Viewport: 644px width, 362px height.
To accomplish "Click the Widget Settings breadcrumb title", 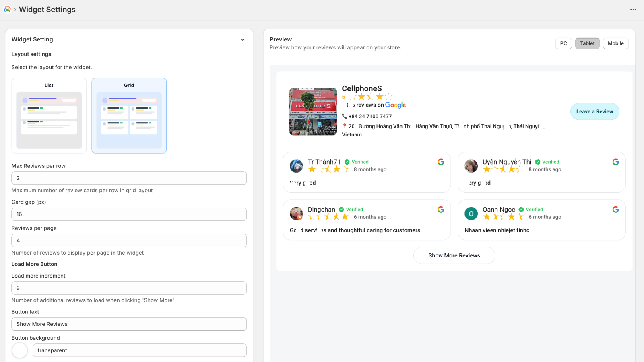I will [47, 9].
